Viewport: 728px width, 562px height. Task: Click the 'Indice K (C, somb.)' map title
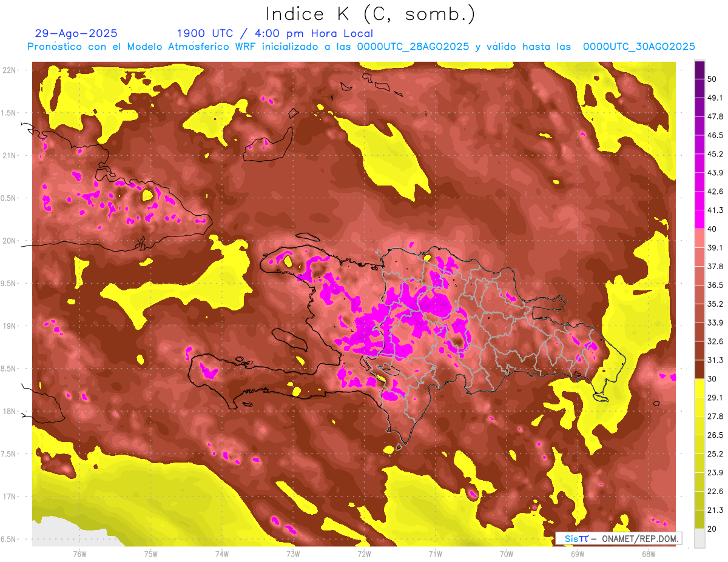(371, 14)
